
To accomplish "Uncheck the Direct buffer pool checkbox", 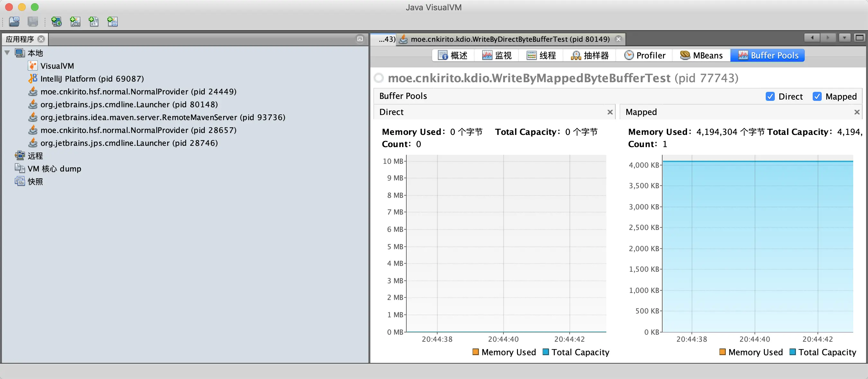I will point(770,97).
